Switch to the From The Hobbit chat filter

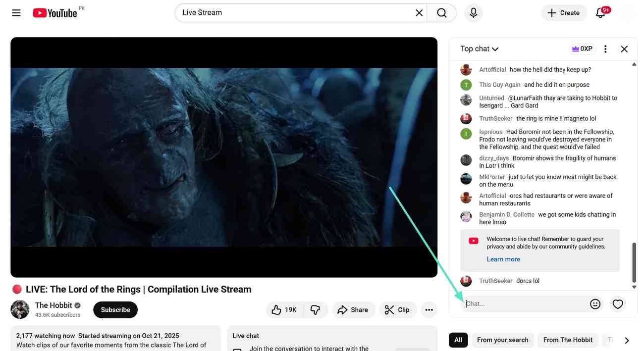[568, 340]
